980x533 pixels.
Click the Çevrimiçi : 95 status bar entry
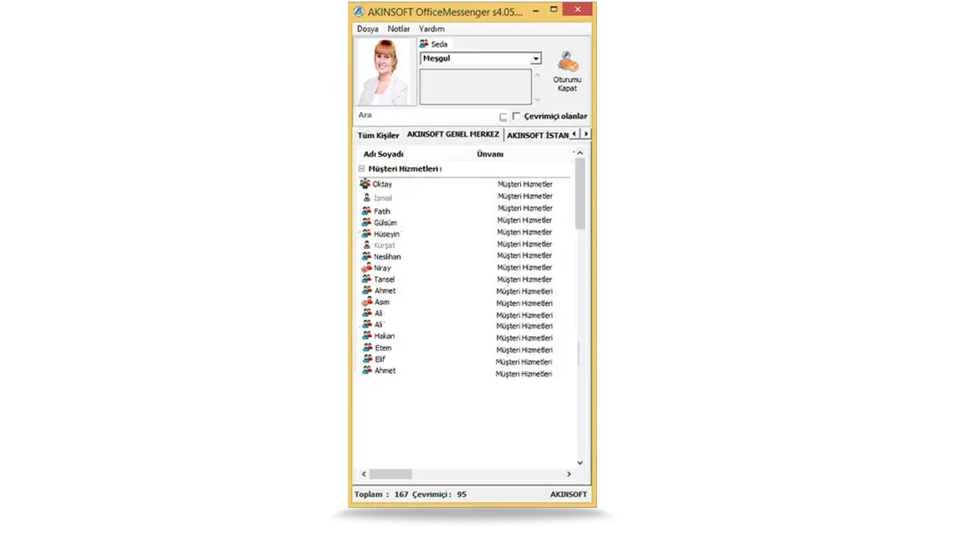439,494
